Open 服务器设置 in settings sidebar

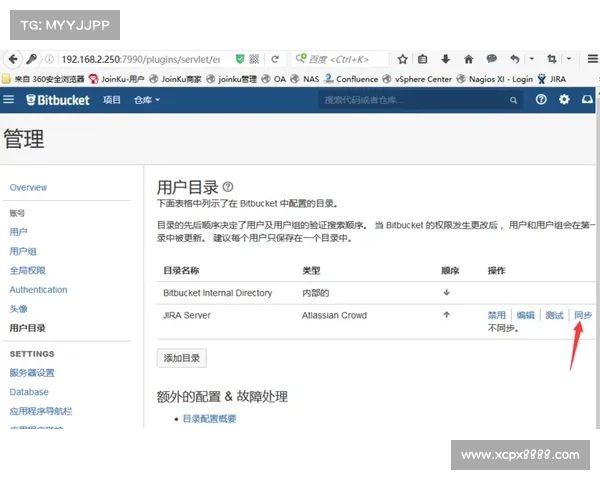click(x=32, y=372)
